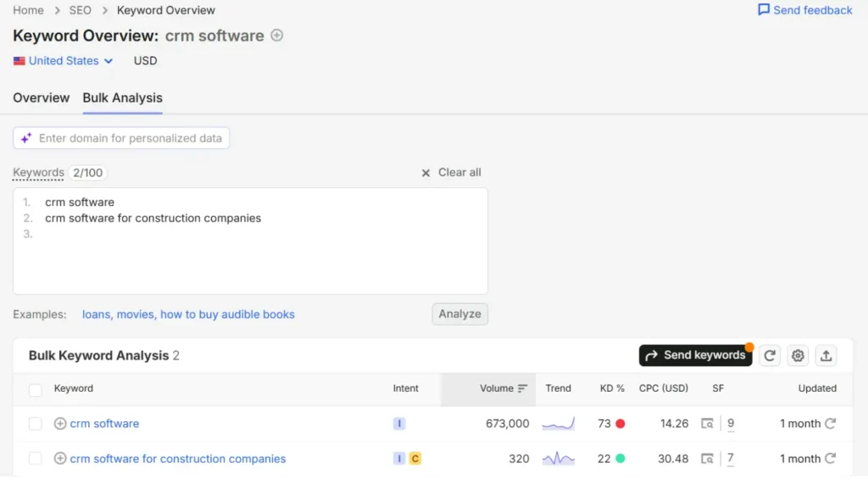The height and width of the screenshot is (485, 868).
Task: Click the domain for personalized data field
Action: pos(121,138)
